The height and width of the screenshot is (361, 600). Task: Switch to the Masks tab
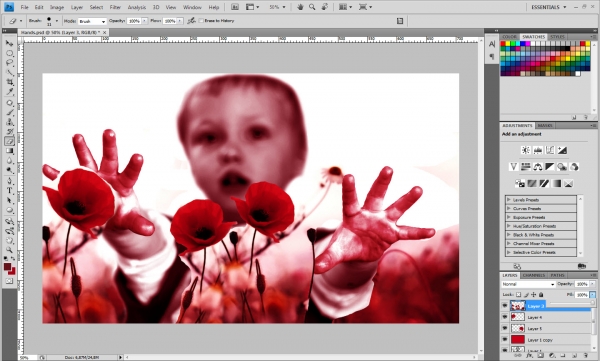pos(545,126)
